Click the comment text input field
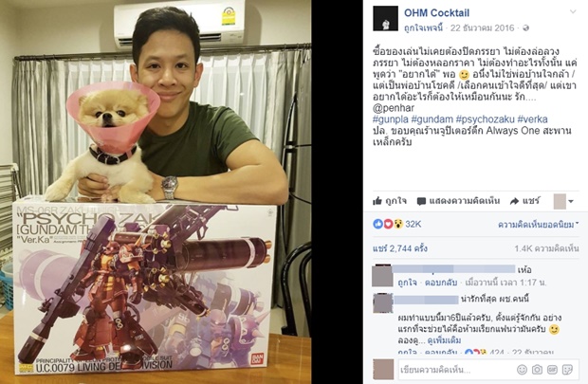The image size is (588, 384). pos(455,370)
